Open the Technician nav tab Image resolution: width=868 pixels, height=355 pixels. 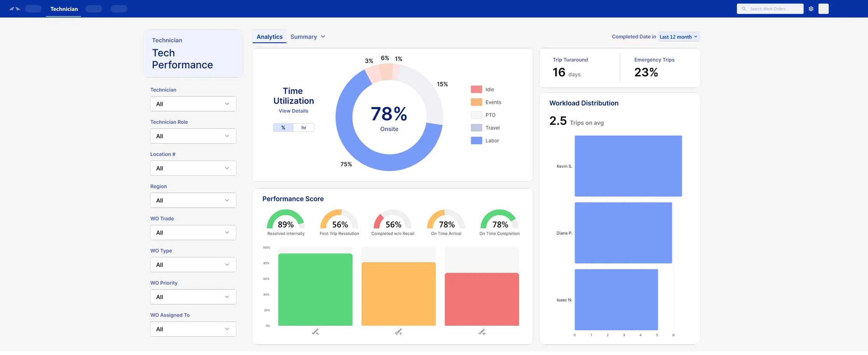(x=64, y=9)
